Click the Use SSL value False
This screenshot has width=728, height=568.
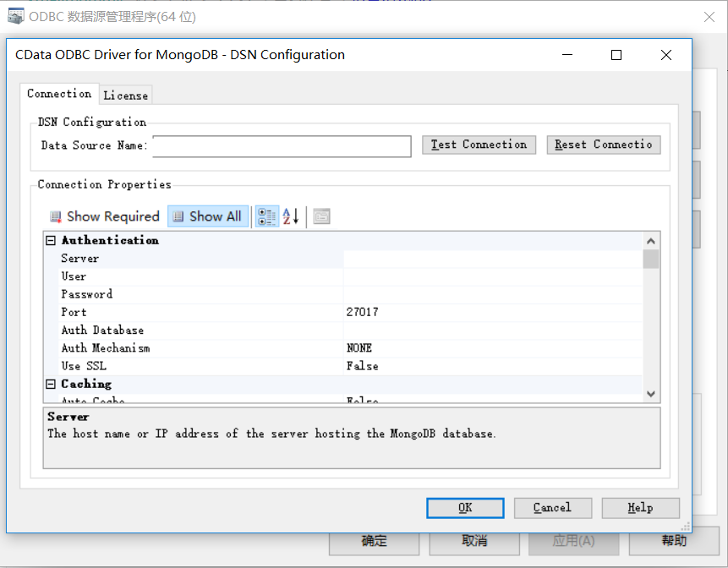pos(362,366)
